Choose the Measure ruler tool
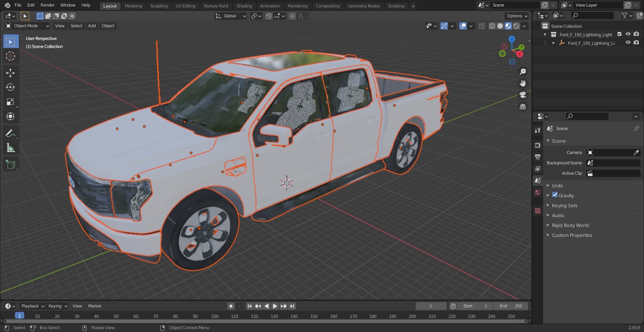The height and width of the screenshot is (332, 644). point(10,148)
